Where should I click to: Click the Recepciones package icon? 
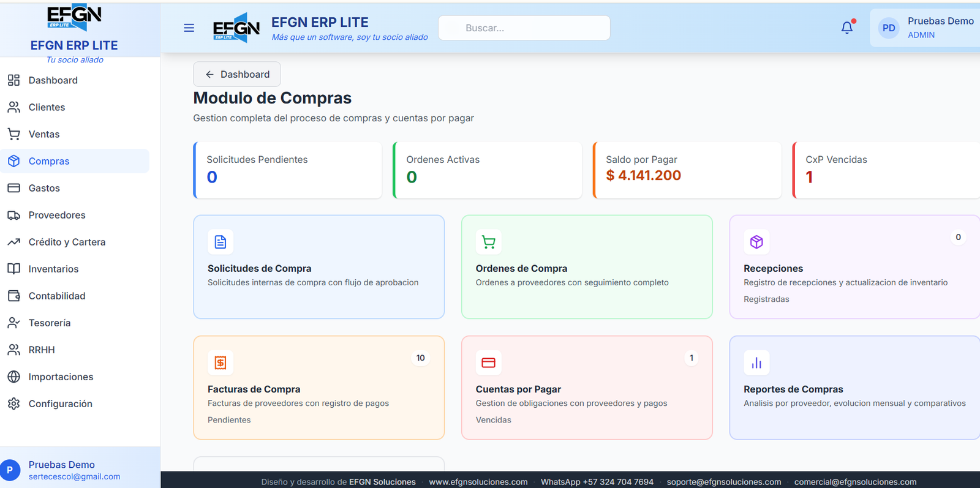[x=756, y=242]
